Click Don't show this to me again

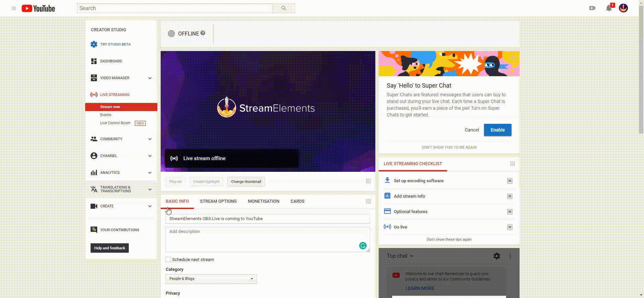(x=449, y=147)
